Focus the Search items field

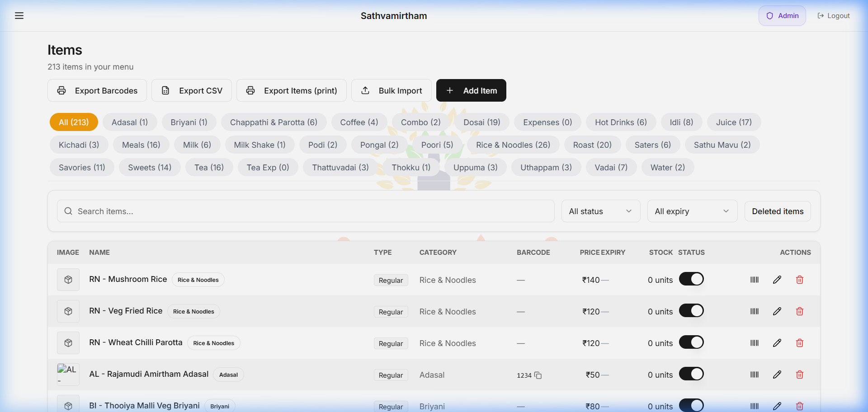point(306,211)
